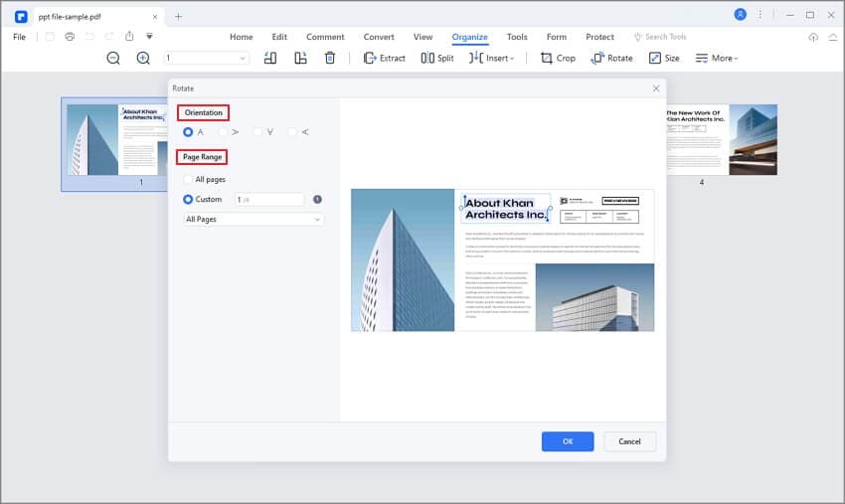Select the page 4 thumbnail

pyautogui.click(x=722, y=139)
